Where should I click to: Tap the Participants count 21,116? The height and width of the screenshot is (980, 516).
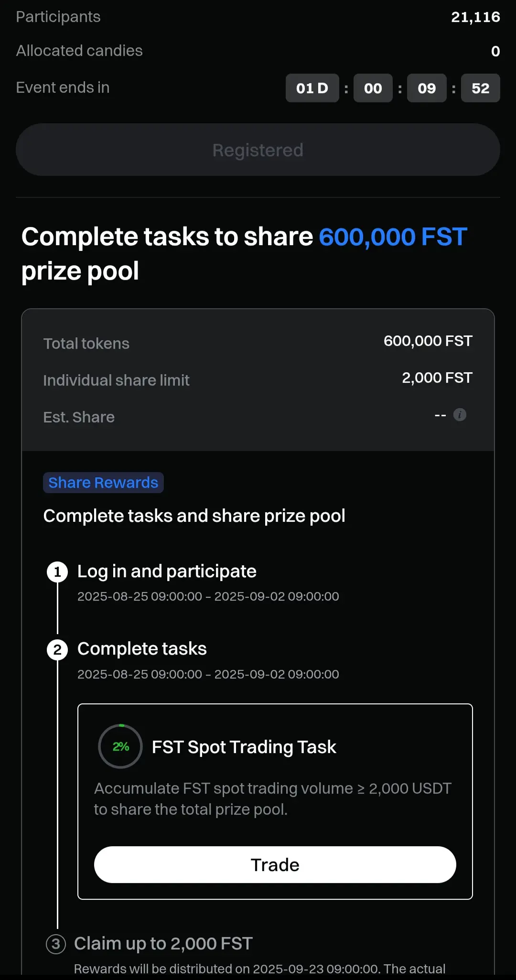click(476, 17)
